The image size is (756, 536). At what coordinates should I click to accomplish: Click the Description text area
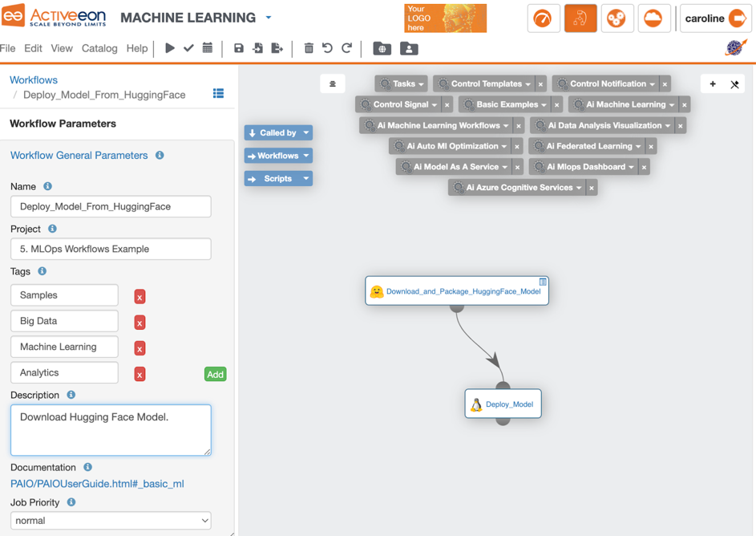[111, 430]
